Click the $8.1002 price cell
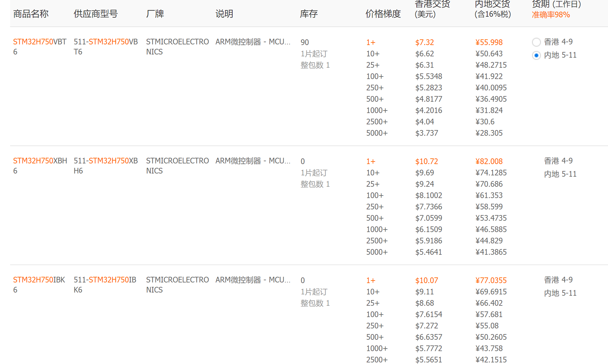 tap(429, 195)
